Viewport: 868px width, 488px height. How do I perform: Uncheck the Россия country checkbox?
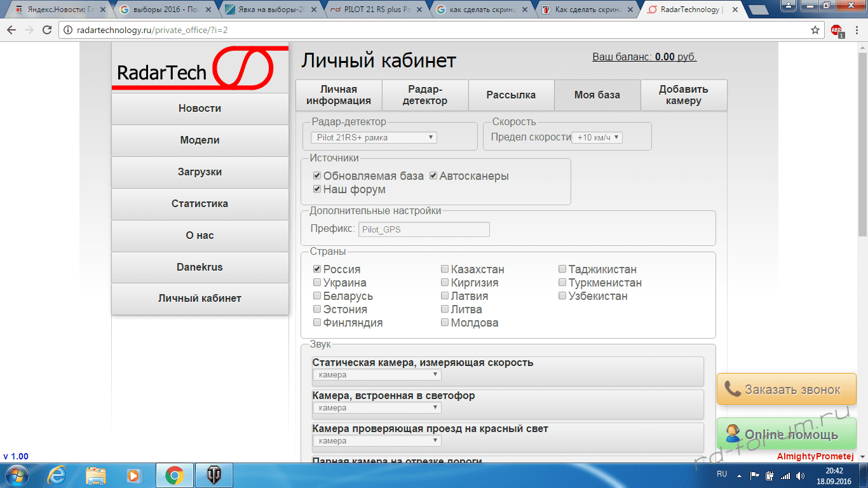317,269
